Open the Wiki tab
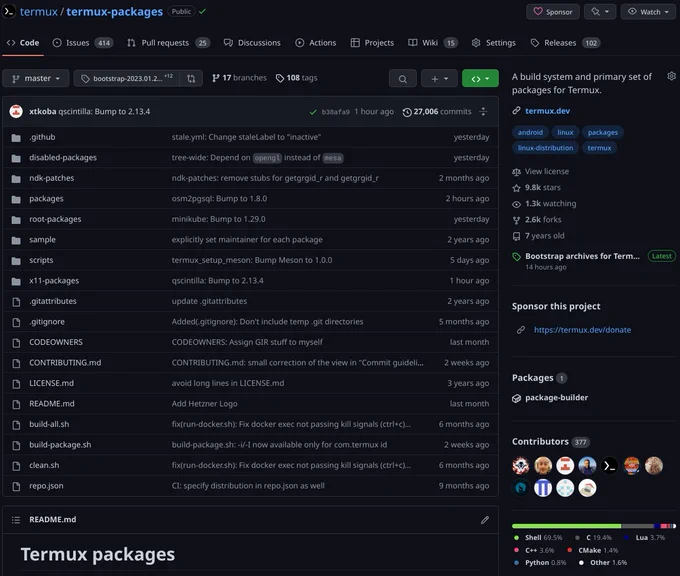Image resolution: width=680 pixels, height=576 pixels. [x=432, y=43]
